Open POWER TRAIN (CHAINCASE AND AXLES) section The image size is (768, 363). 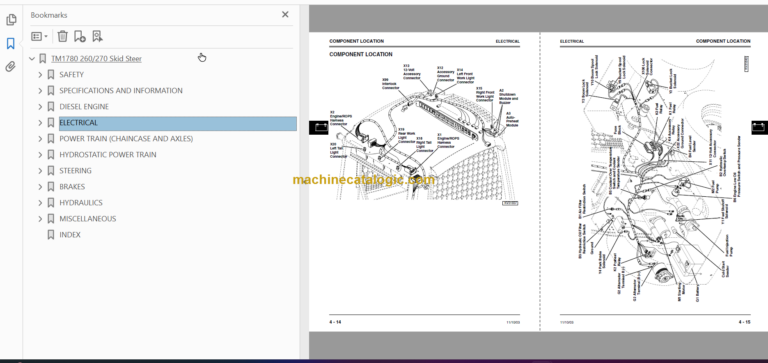[126, 139]
